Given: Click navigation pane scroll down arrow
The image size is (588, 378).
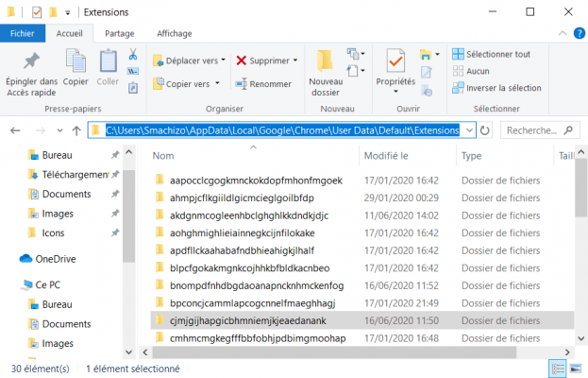Looking at the screenshot, I should click(128, 352).
